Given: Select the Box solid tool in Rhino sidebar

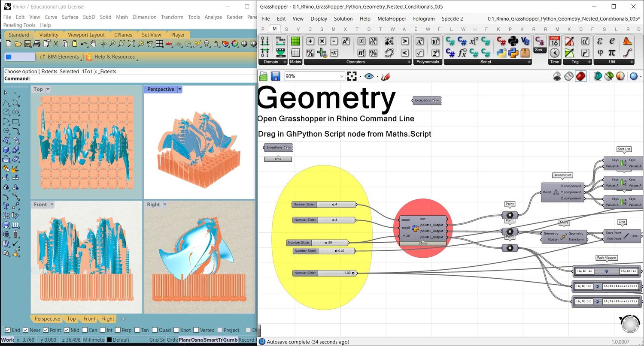Looking at the screenshot, I should pyautogui.click(x=6, y=149).
